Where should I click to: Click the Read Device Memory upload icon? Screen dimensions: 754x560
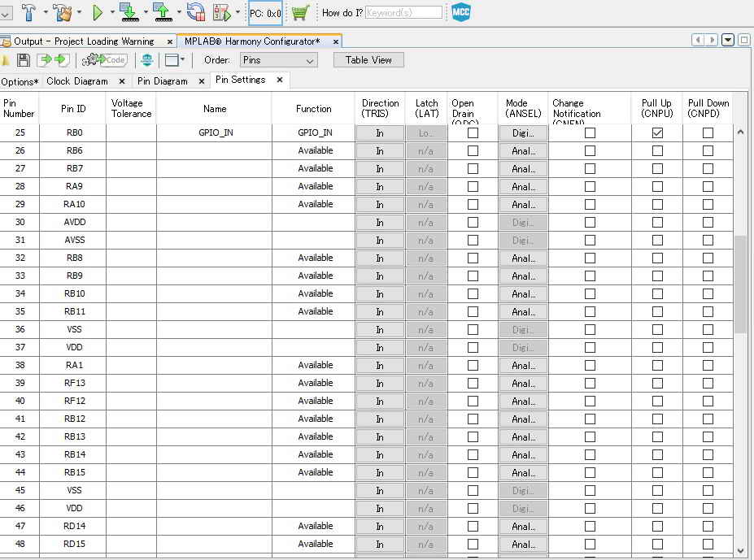click(163, 12)
